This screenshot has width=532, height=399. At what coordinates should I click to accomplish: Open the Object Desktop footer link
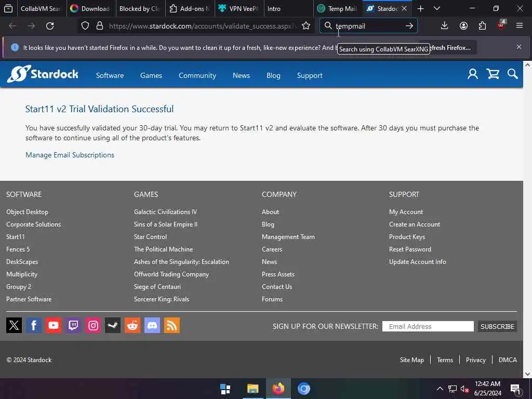pyautogui.click(x=27, y=212)
